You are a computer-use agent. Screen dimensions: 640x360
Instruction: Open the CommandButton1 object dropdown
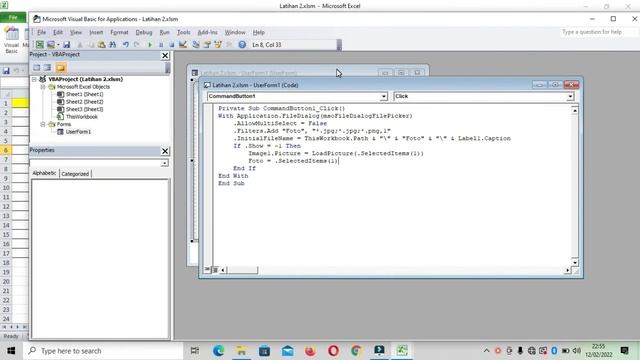click(384, 96)
